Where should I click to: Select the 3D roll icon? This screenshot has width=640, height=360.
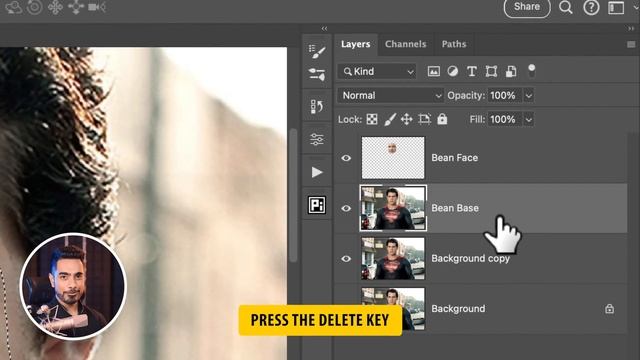pyautogui.click(x=34, y=7)
